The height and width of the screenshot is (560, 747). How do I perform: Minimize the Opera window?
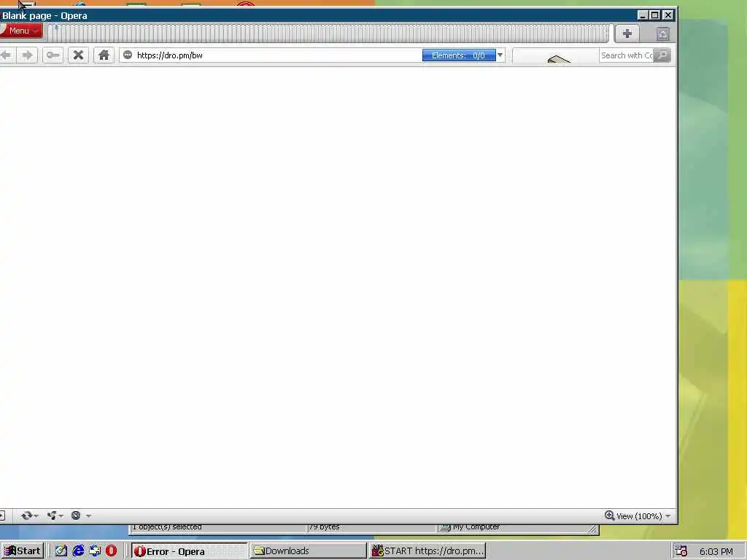(x=643, y=15)
